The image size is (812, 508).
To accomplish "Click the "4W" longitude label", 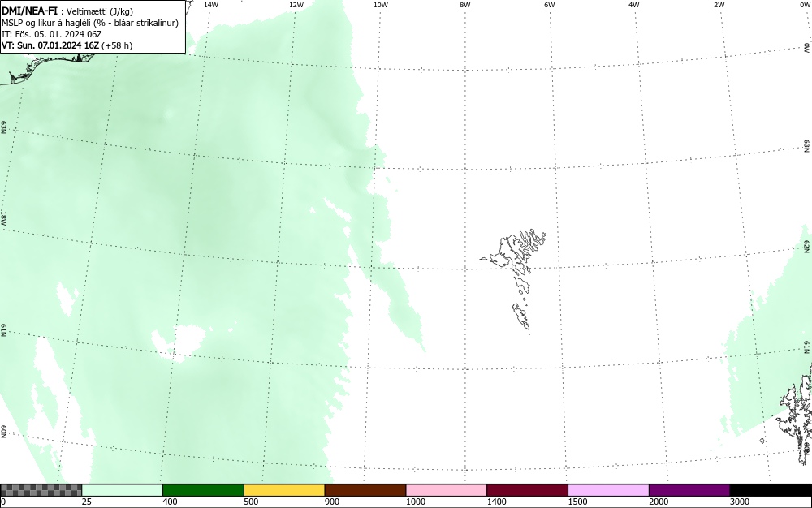I will (x=634, y=5).
